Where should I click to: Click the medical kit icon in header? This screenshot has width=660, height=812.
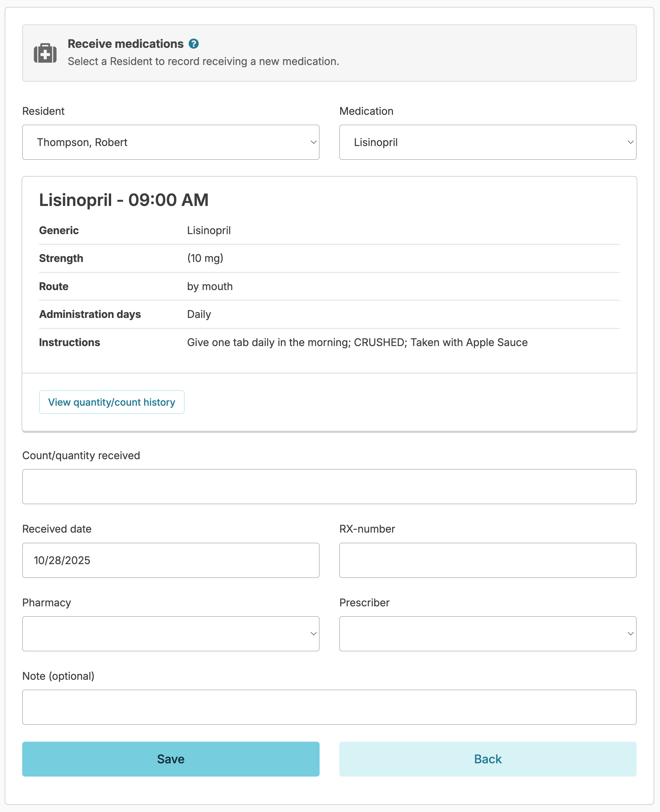tap(45, 53)
